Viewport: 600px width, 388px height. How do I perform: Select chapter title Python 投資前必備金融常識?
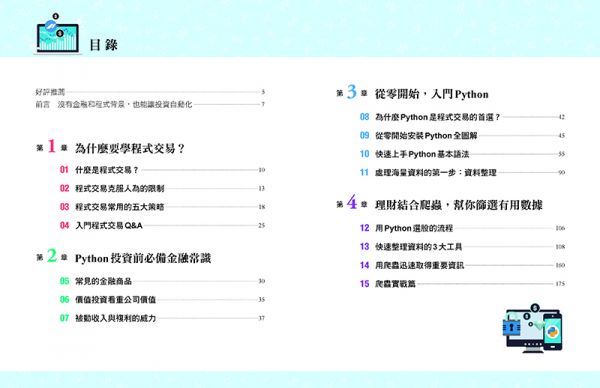click(x=143, y=258)
